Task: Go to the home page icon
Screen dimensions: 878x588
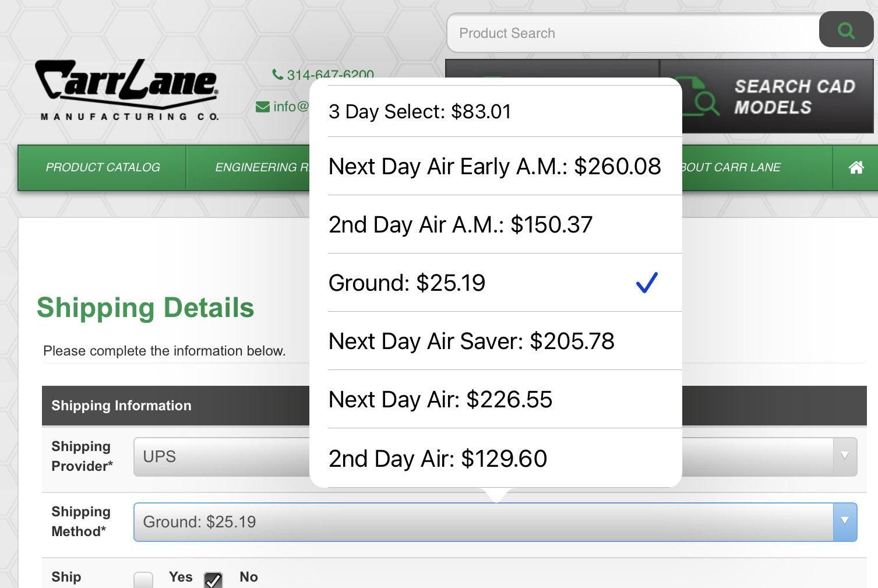Action: click(x=856, y=168)
